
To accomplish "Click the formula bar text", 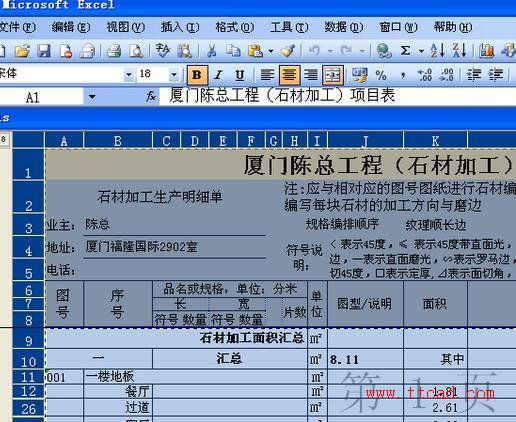I will (x=282, y=96).
